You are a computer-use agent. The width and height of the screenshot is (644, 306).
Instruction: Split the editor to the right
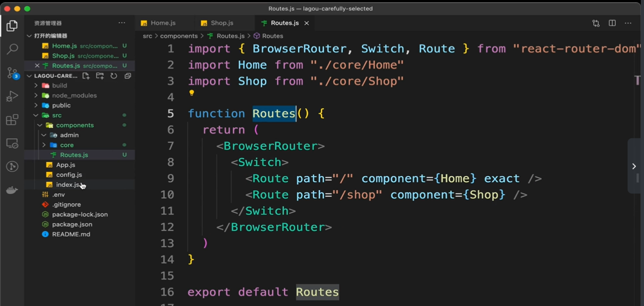point(612,23)
